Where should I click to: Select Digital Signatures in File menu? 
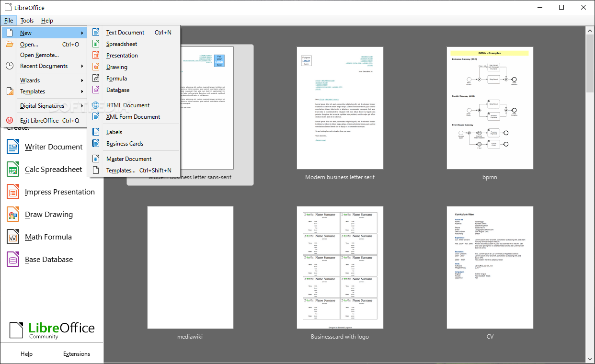(x=44, y=106)
